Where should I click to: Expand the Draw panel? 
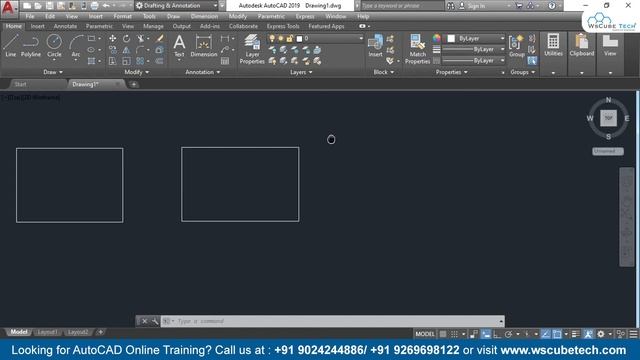(x=53, y=72)
